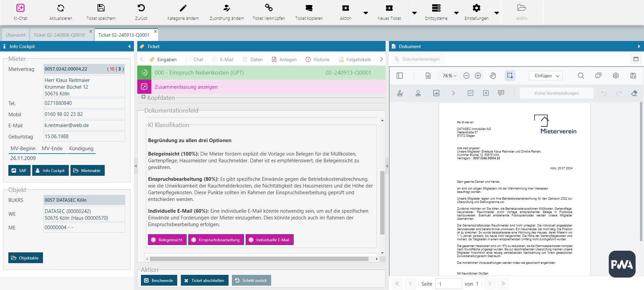Image resolution: width=644 pixels, height=290 pixels.
Task: Activate the marquee selection tool
Action: click(510, 76)
